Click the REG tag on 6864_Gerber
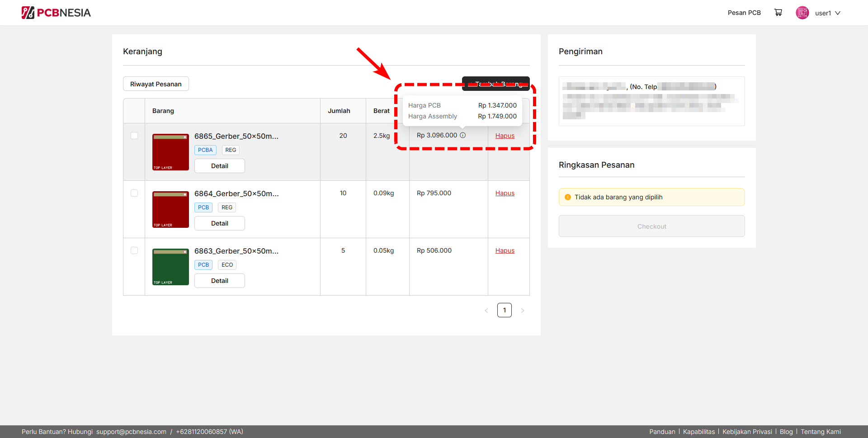The width and height of the screenshot is (868, 438). [227, 207]
